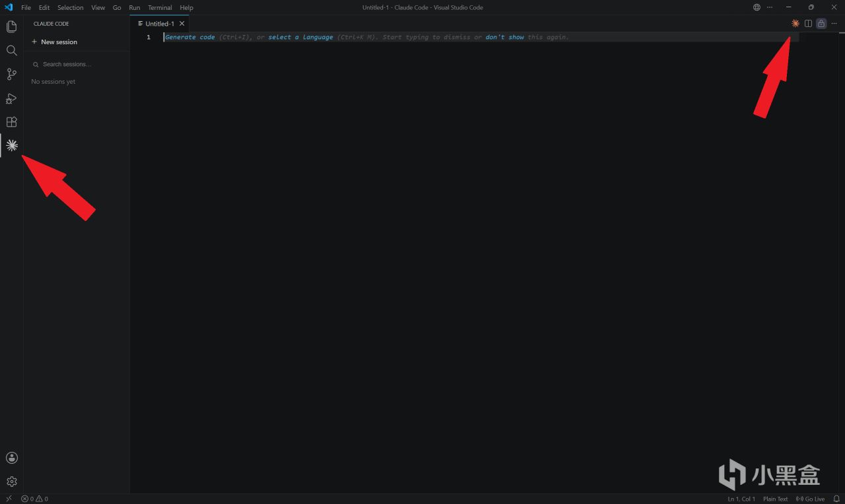This screenshot has width=845, height=504.
Task: Open the title bar ellipsis menu
Action: coord(770,7)
